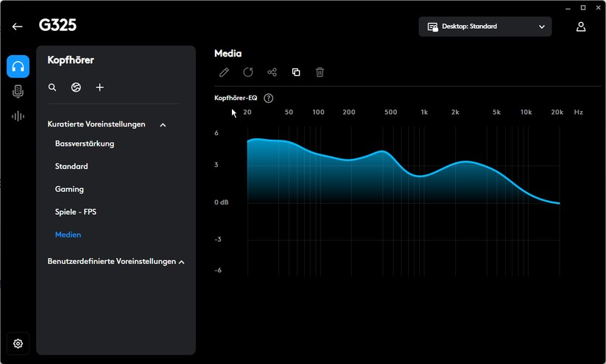606x364 pixels.
Task: Click the Kopfhörer-EQ label
Action: click(236, 98)
